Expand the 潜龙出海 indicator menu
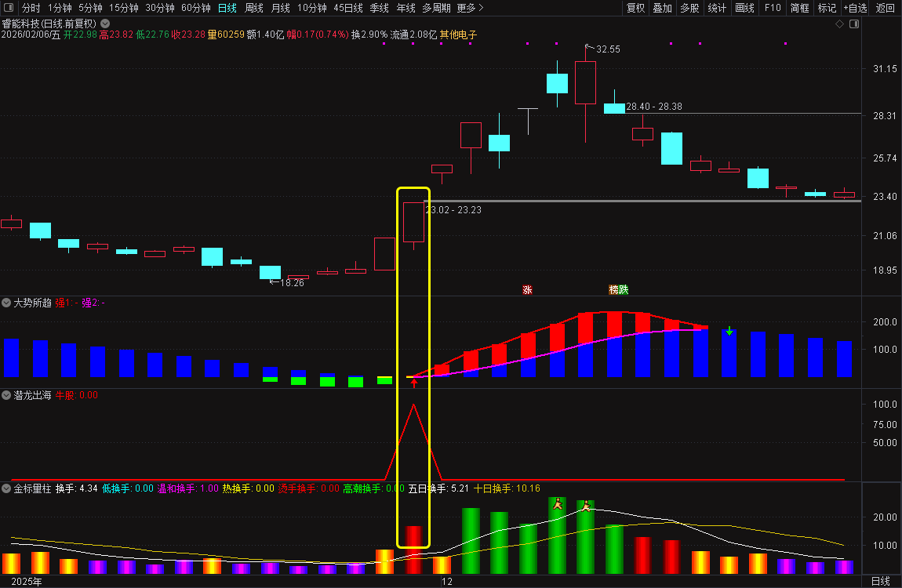902x588 pixels. click(6, 395)
